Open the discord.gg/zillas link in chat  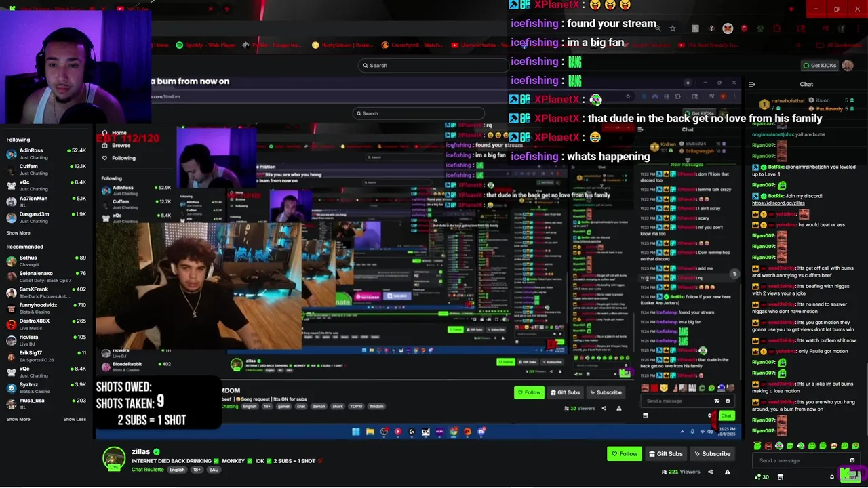coord(778,203)
